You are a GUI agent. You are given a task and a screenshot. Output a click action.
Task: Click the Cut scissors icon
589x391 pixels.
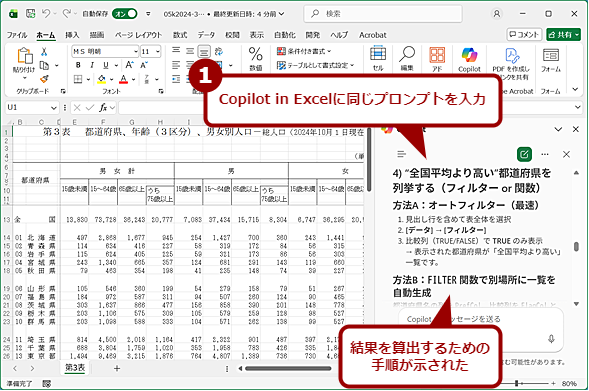(44, 51)
